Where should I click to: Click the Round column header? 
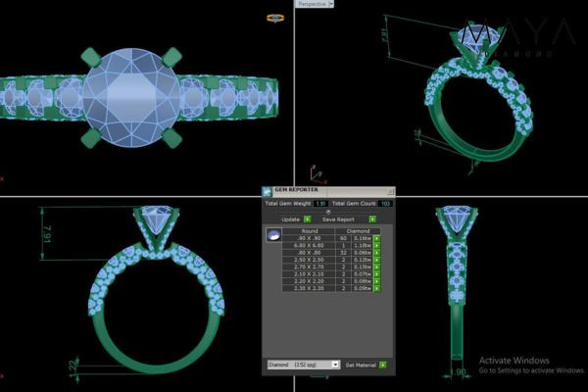tap(309, 230)
